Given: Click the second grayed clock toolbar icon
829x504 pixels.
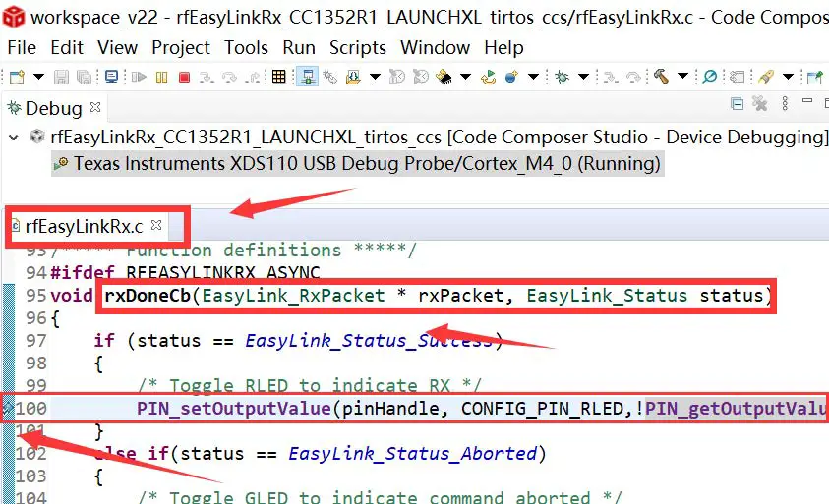Looking at the screenshot, I should [421, 78].
